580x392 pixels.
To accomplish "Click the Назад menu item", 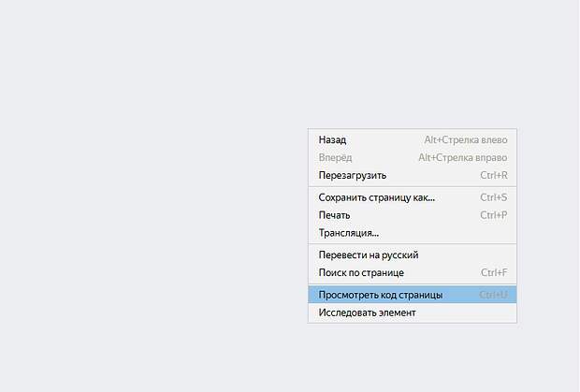I will point(332,139).
